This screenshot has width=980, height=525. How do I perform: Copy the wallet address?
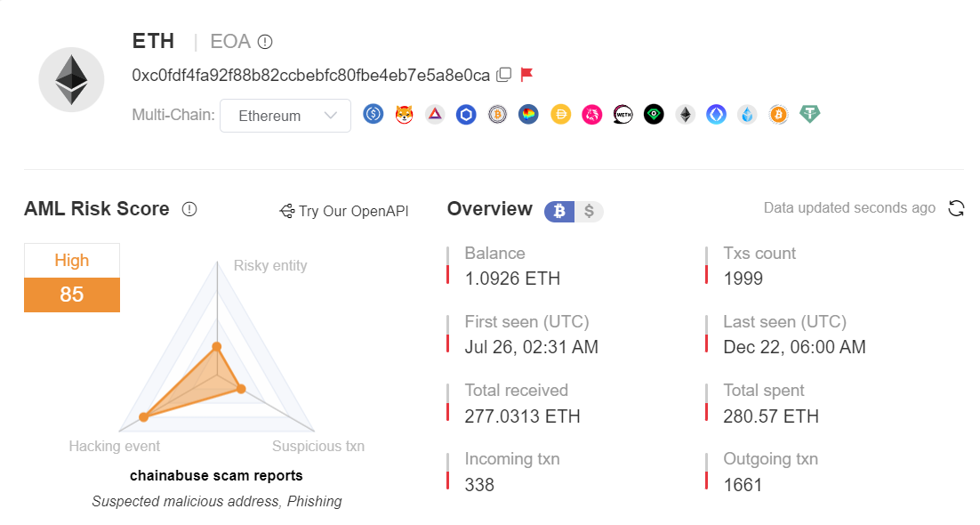pos(503,75)
